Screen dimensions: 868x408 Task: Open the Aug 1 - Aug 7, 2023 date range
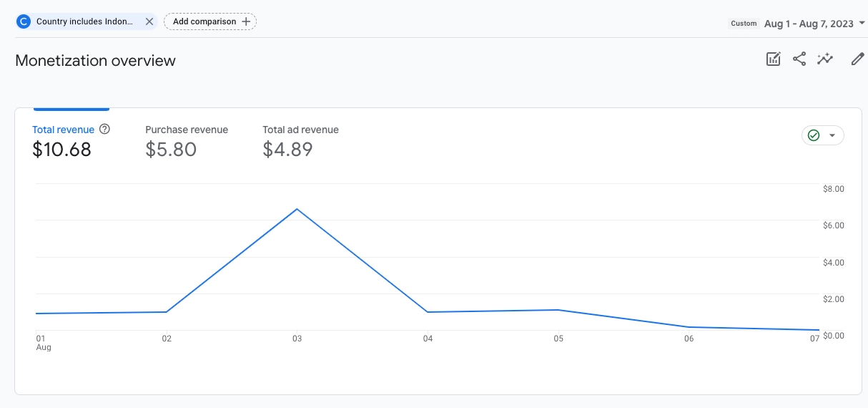808,24
